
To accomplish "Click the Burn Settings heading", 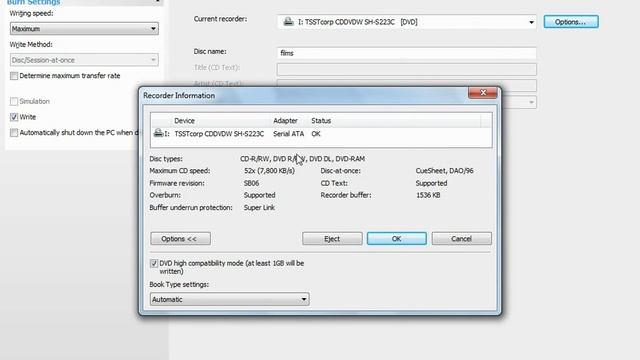I will (33, 2).
